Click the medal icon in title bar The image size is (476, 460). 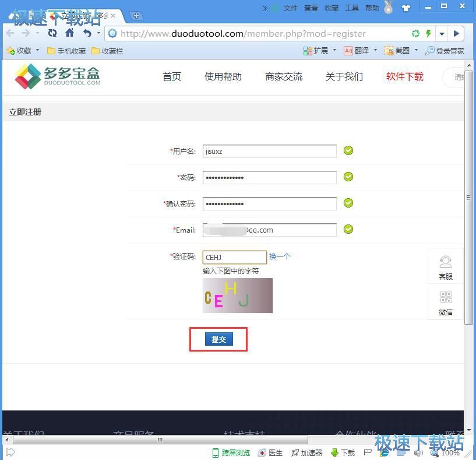click(x=388, y=8)
